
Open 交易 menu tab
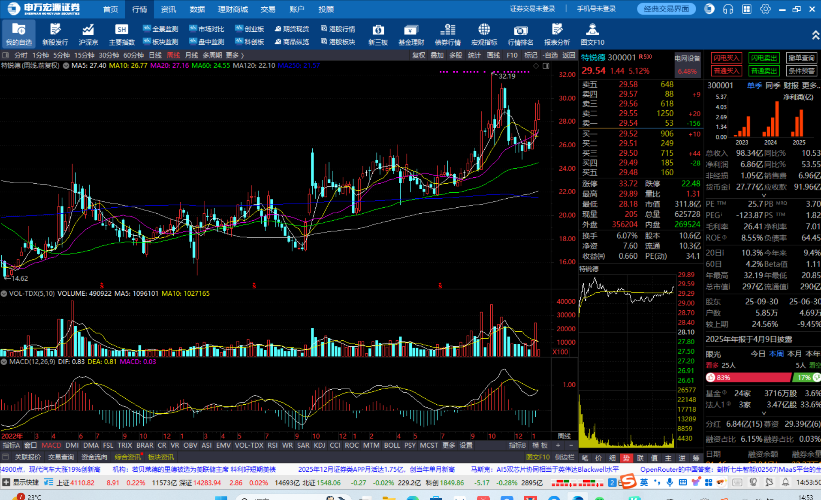coord(268,9)
